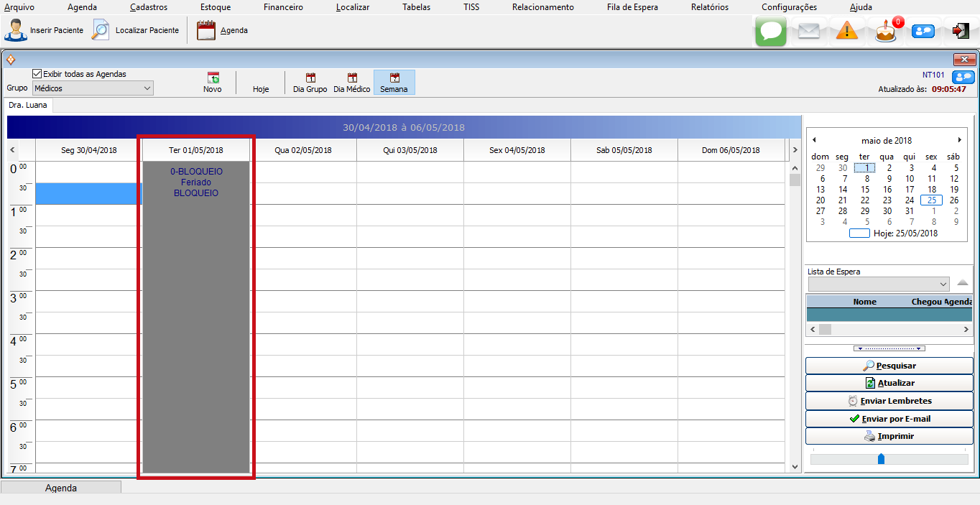Open the envelope mail icon
Viewport: 980px width, 505px height.
[x=809, y=32]
